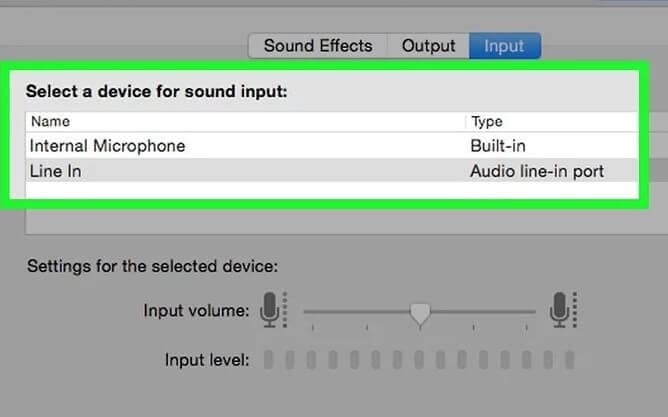This screenshot has width=668, height=417.
Task: Click the Built-in type cell
Action: click(x=497, y=146)
